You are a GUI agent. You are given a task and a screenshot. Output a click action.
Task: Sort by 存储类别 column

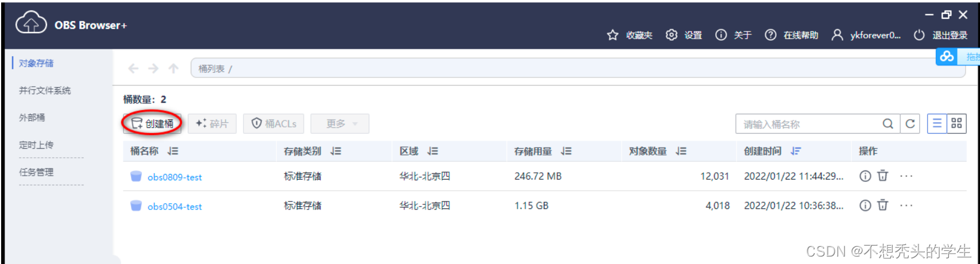[336, 151]
